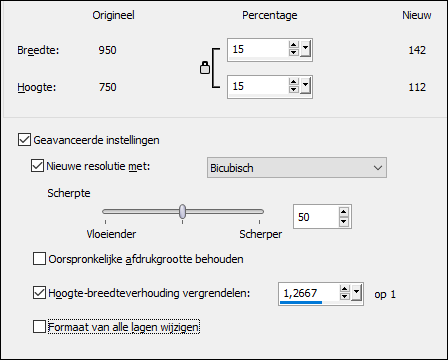Increase Scherpte value with up arrow
The width and height of the screenshot is (448, 360).
pos(344,212)
